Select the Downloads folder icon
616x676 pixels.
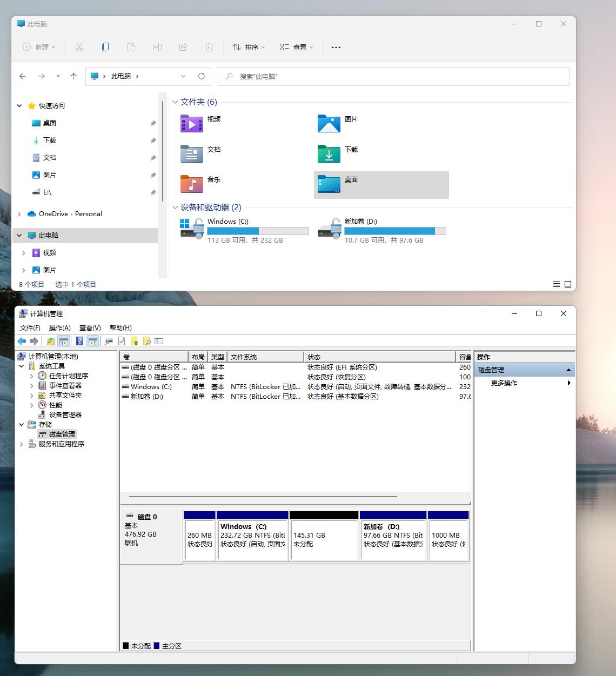tap(329, 154)
